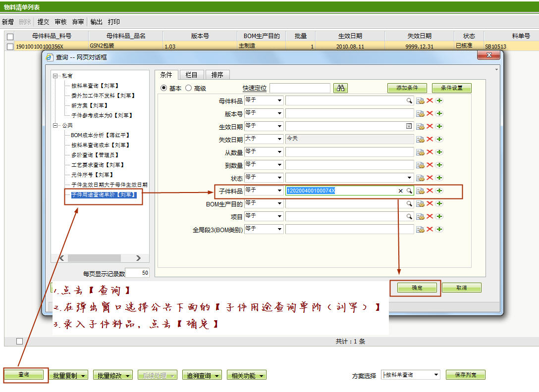
Task: Open operator dropdown for 失效日期
Action: pos(279,139)
